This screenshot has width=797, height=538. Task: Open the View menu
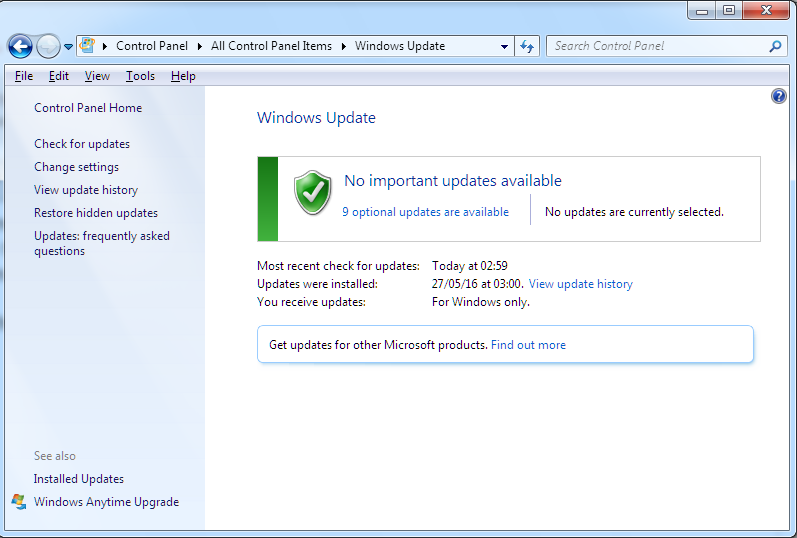pyautogui.click(x=97, y=76)
